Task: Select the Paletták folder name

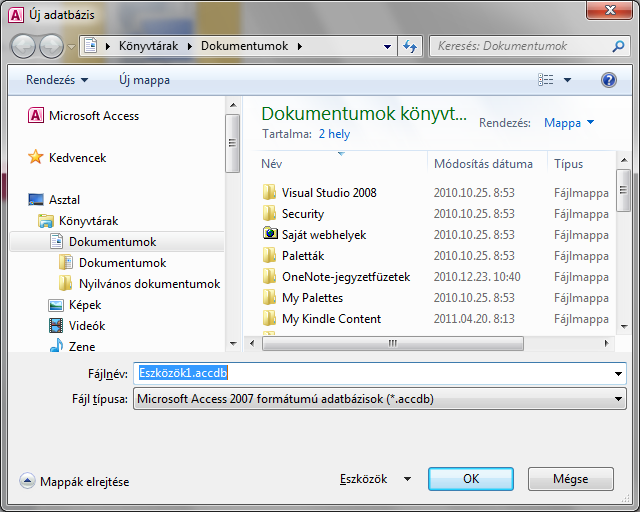Action: (x=303, y=256)
